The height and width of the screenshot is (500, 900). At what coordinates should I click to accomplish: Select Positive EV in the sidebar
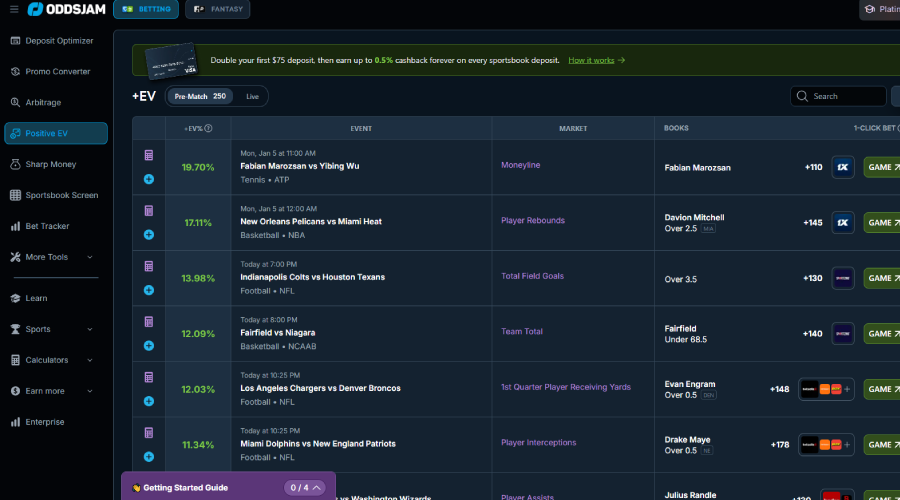tap(56, 133)
